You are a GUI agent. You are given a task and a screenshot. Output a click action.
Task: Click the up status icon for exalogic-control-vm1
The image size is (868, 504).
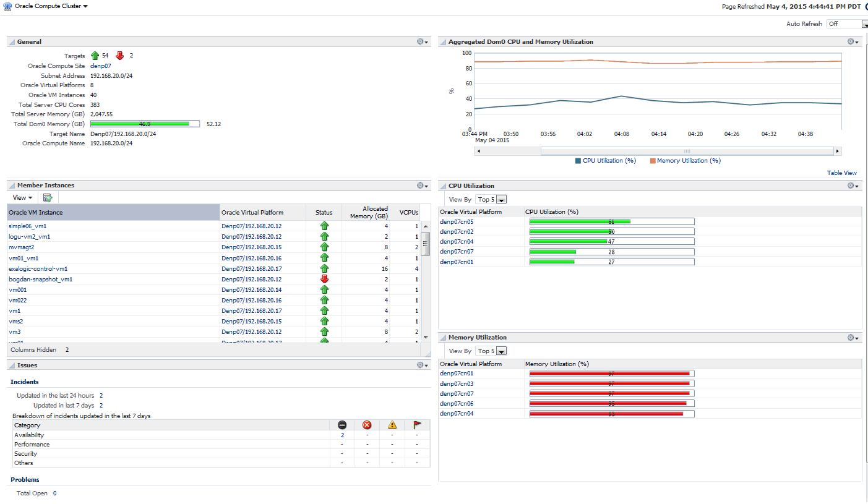pos(324,268)
